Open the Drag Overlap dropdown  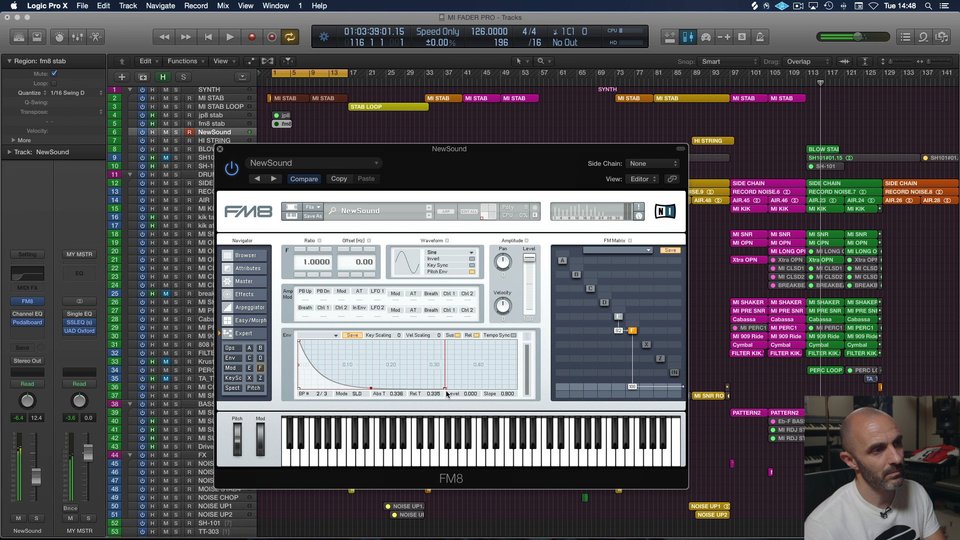pyautogui.click(x=806, y=62)
